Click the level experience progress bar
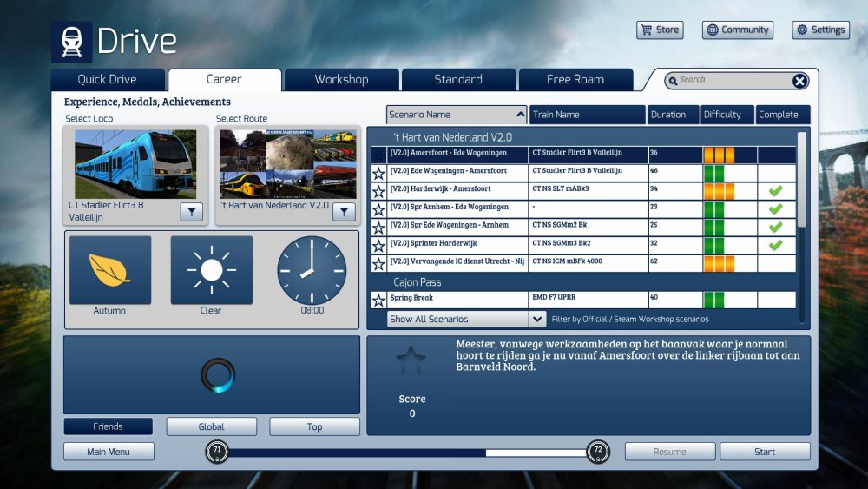Image resolution: width=868 pixels, height=489 pixels. tap(408, 453)
